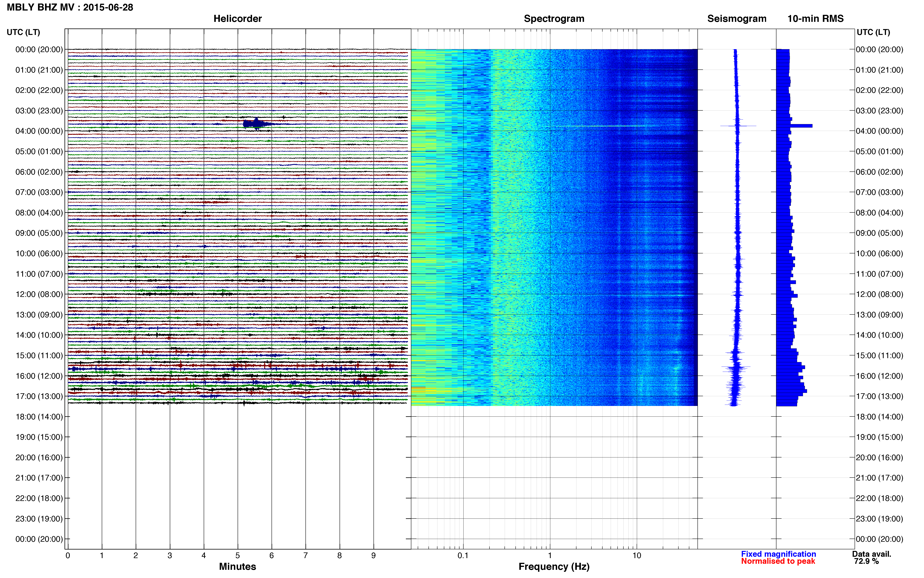The width and height of the screenshot is (924, 578).
Task: Click the '72.9 %' data availability value
Action: (x=866, y=561)
